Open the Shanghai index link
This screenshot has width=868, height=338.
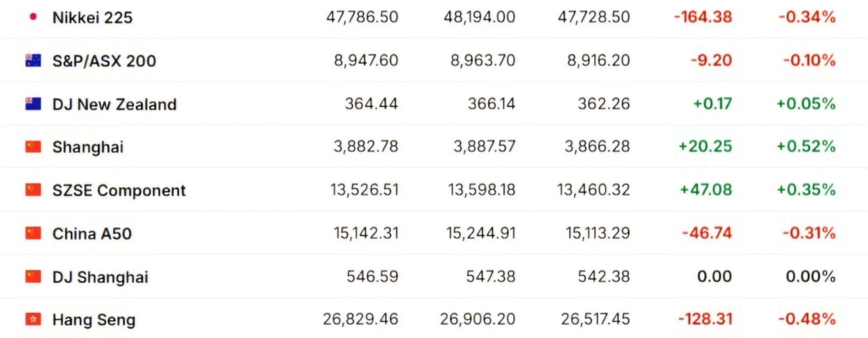[x=88, y=147]
